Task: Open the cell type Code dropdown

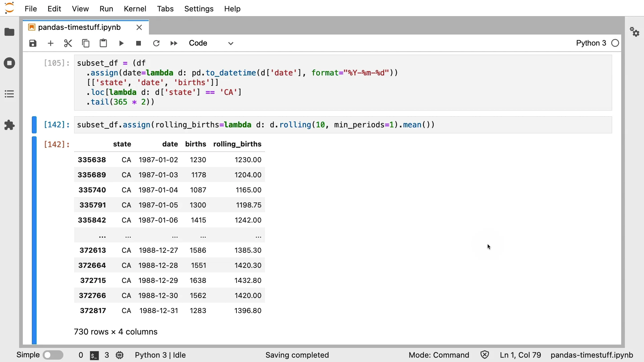Action: click(211, 43)
